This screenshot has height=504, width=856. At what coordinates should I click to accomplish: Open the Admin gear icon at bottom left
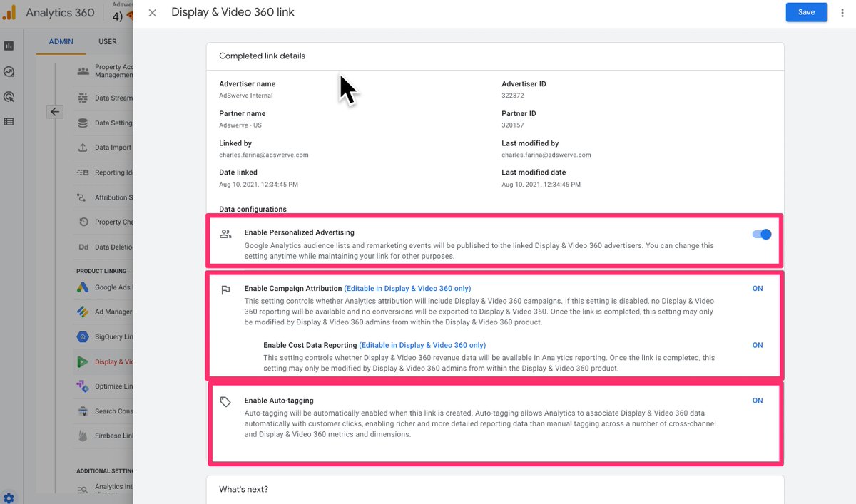[9, 498]
